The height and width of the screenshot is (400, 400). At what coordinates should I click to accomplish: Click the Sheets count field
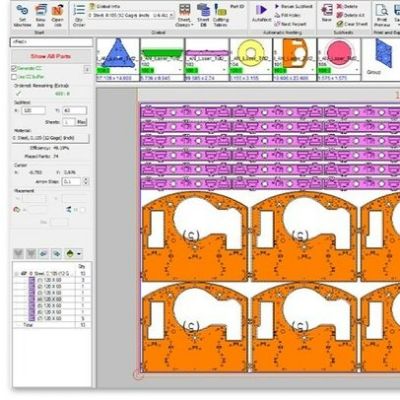pyautogui.click(x=69, y=122)
